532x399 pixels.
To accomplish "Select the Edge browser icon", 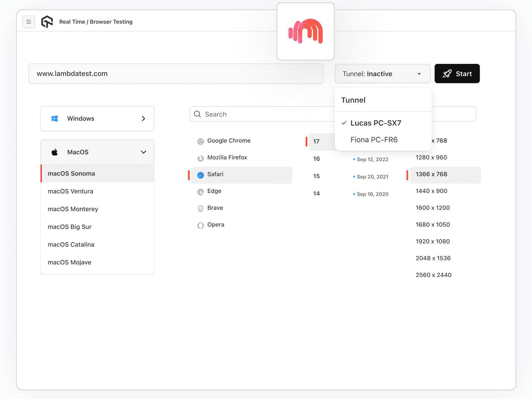I will tap(201, 192).
